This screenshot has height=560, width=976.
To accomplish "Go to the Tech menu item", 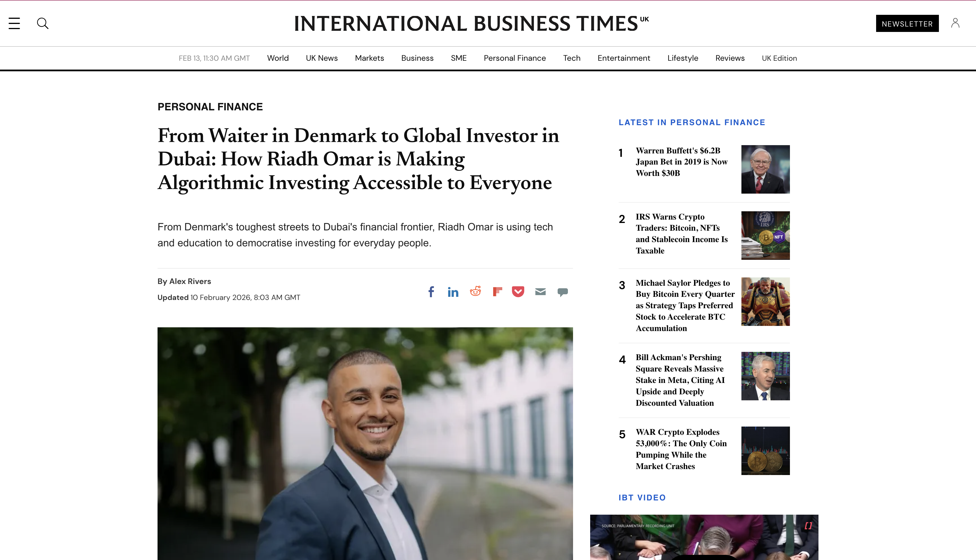I will [572, 58].
